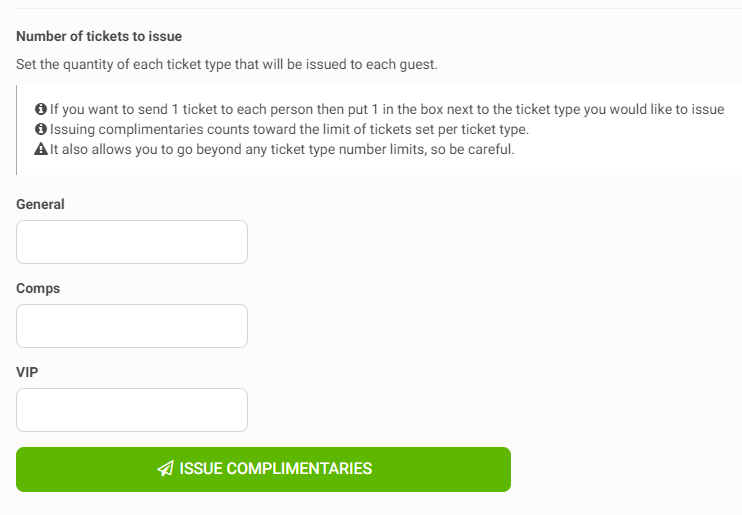Click the Comps field label
This screenshot has height=515, width=742.
[x=38, y=288]
